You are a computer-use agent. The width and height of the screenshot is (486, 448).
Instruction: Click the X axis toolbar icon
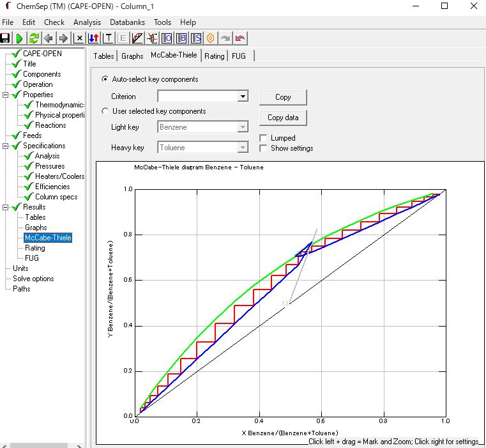coord(79,38)
